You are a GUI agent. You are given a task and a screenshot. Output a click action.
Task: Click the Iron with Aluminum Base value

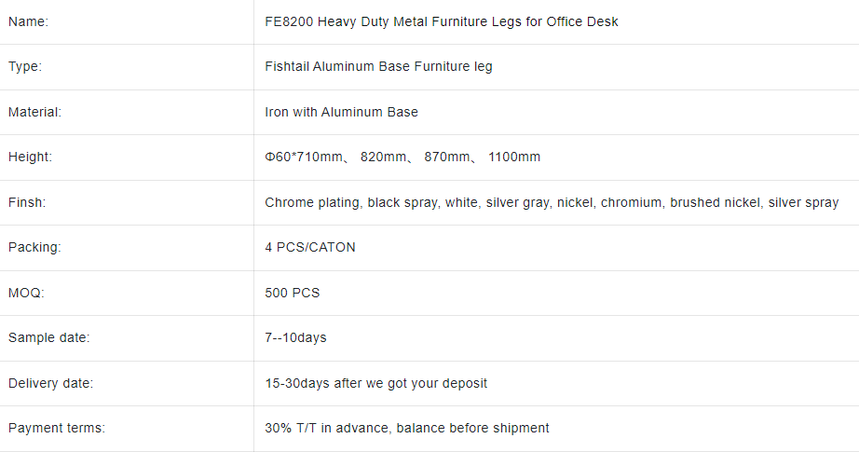pos(341,112)
